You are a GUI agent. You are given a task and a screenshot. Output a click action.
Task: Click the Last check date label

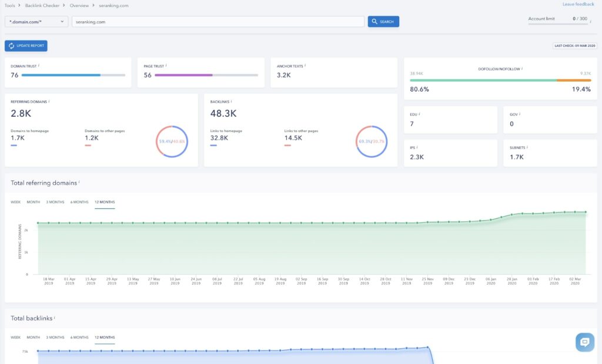click(575, 46)
